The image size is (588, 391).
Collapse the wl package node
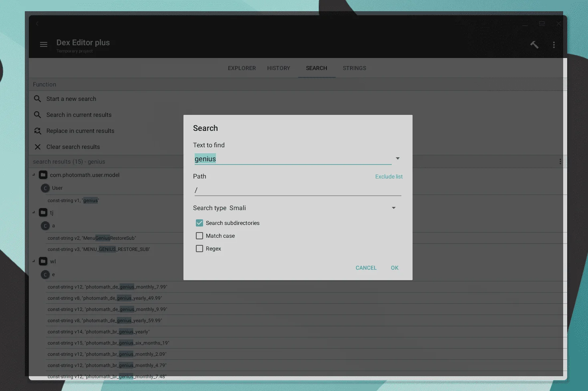[x=34, y=261]
